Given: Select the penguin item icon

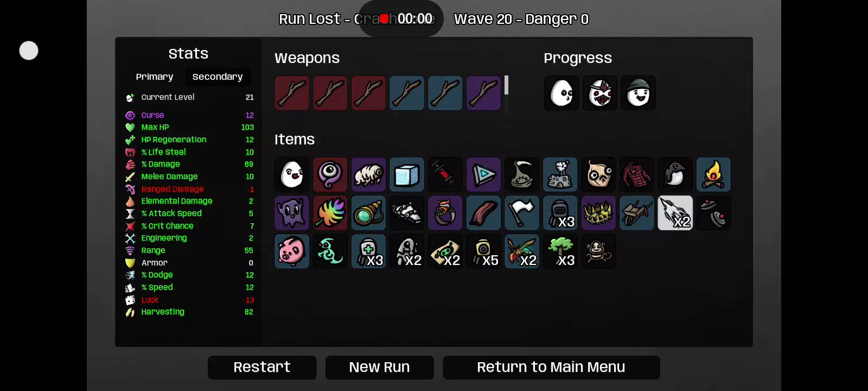Looking at the screenshot, I should click(x=675, y=175).
